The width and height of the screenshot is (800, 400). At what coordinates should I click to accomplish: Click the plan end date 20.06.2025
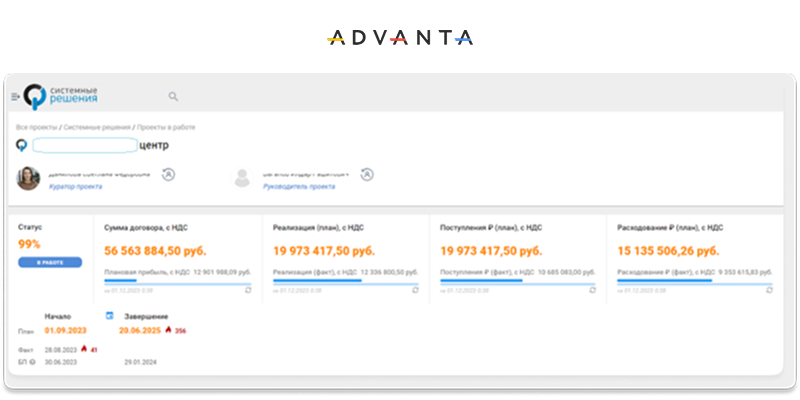click(140, 330)
